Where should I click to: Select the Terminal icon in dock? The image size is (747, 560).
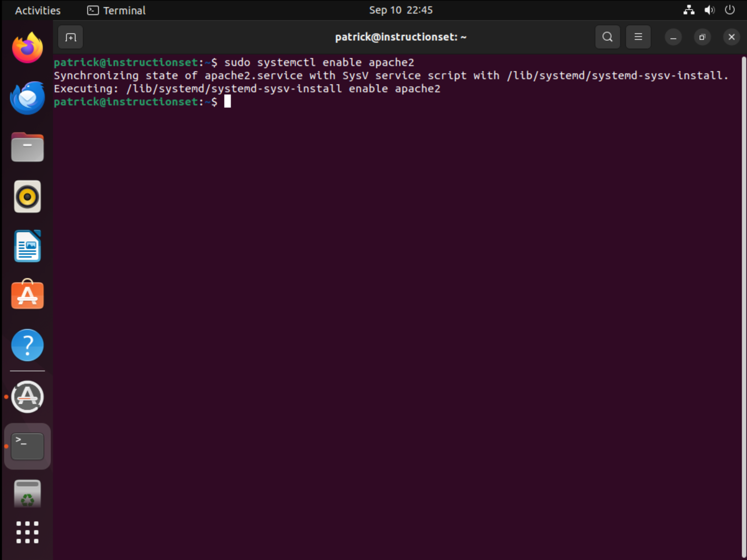(27, 446)
